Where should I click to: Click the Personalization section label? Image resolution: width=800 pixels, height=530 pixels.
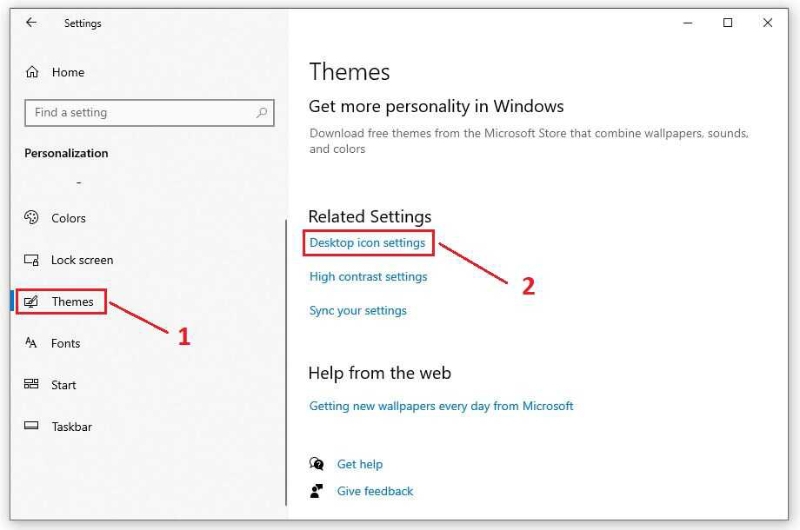pos(66,153)
